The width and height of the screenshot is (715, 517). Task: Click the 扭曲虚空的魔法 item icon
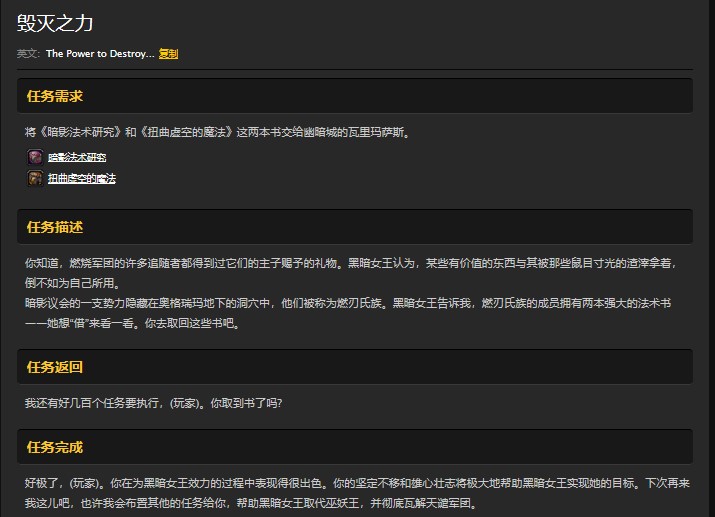35,178
